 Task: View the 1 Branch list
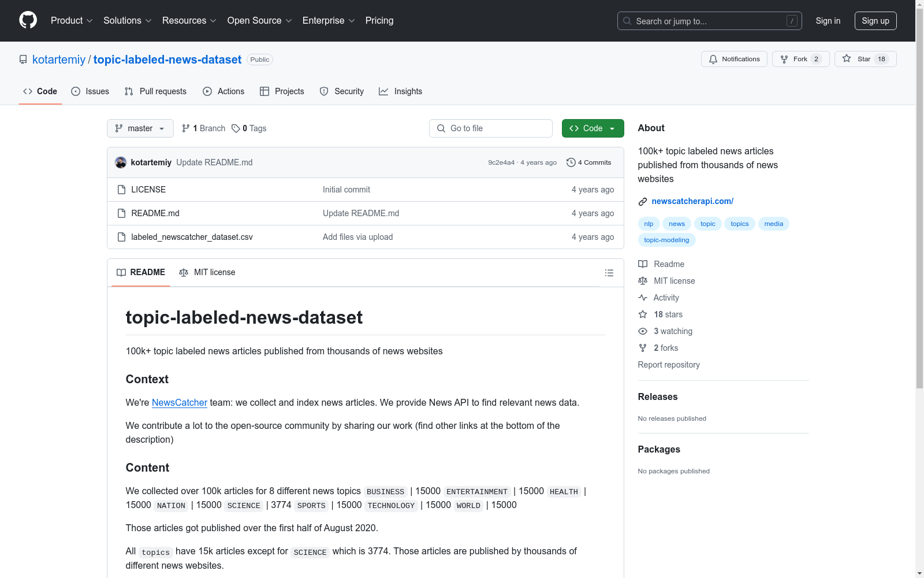[x=203, y=128]
